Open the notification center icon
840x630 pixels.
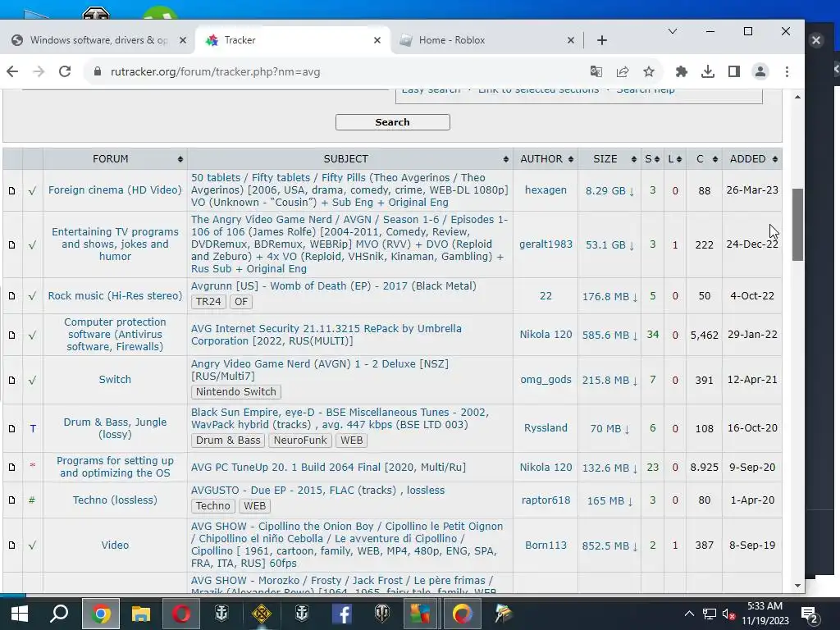809,614
